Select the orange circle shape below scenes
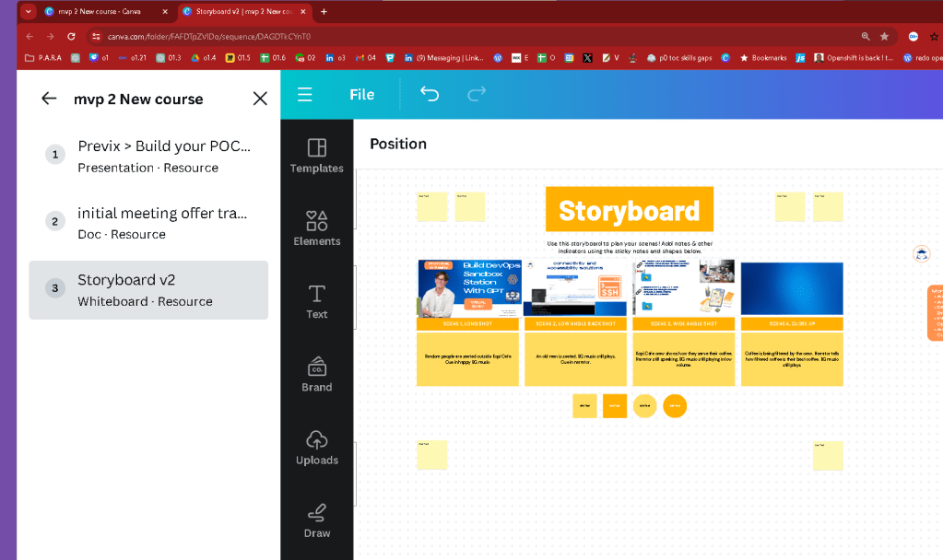 click(x=675, y=405)
